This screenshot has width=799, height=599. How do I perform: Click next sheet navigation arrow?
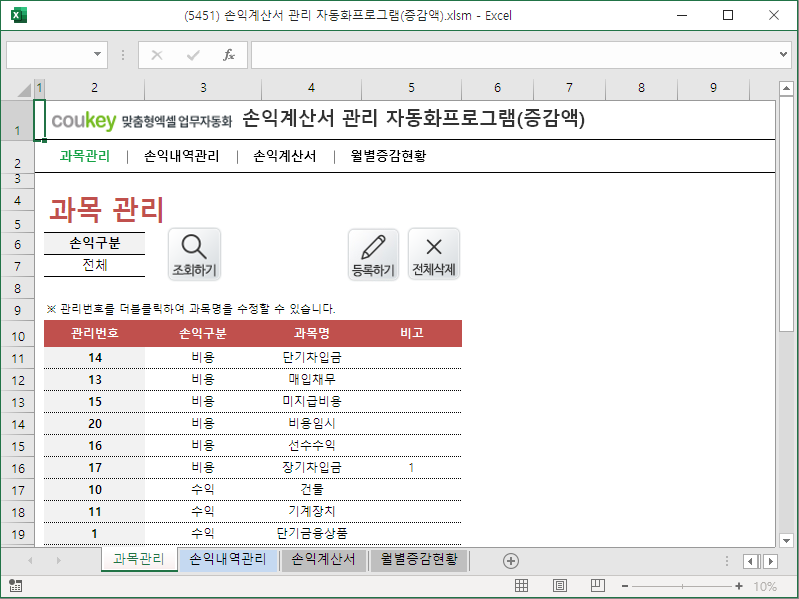pos(59,560)
